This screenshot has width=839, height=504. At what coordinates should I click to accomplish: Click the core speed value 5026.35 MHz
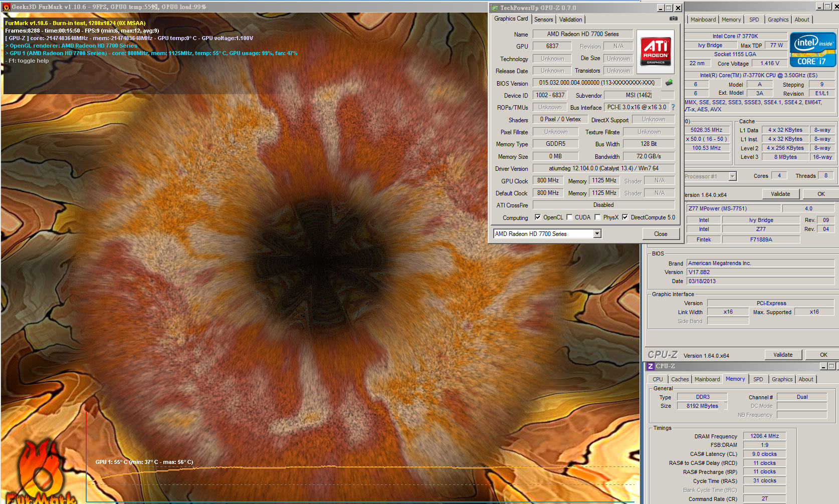(x=706, y=130)
